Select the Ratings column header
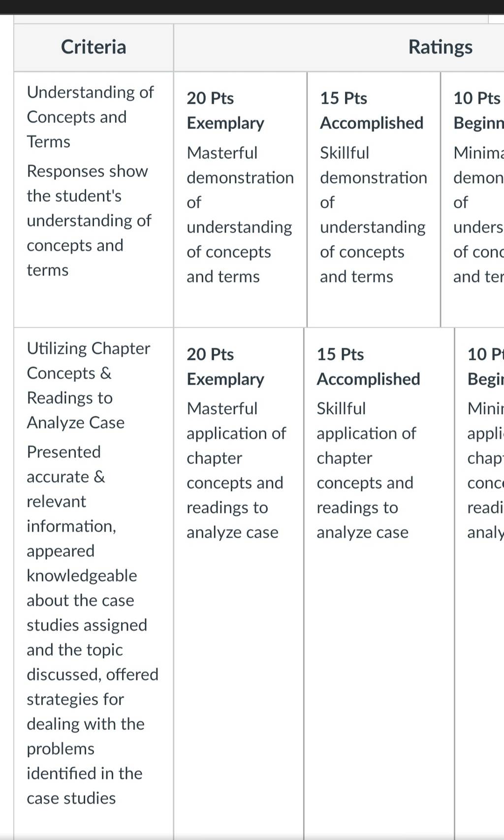504x840 pixels. (441, 47)
